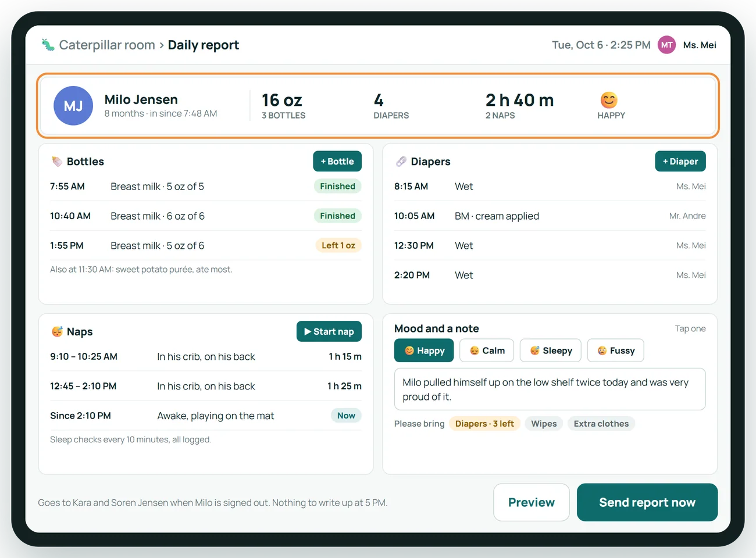This screenshot has width=756, height=558.
Task: Click the 4 diapers summary stat
Action: 391,106
